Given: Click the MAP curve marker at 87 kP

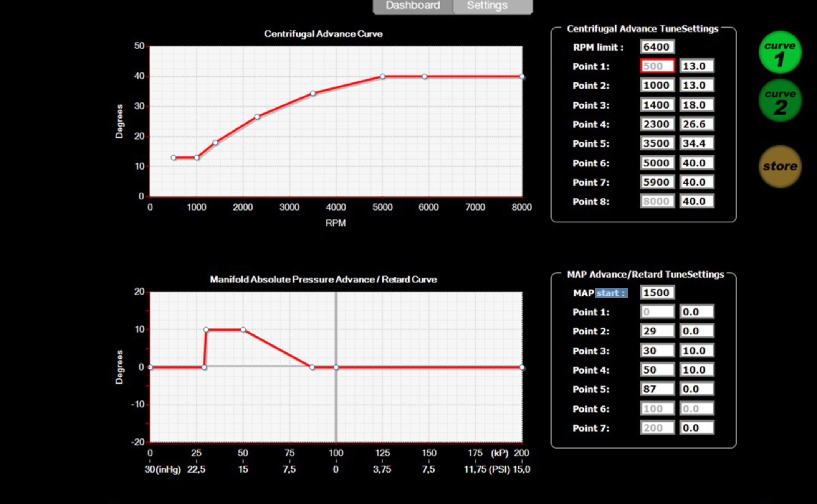Looking at the screenshot, I should [x=312, y=367].
